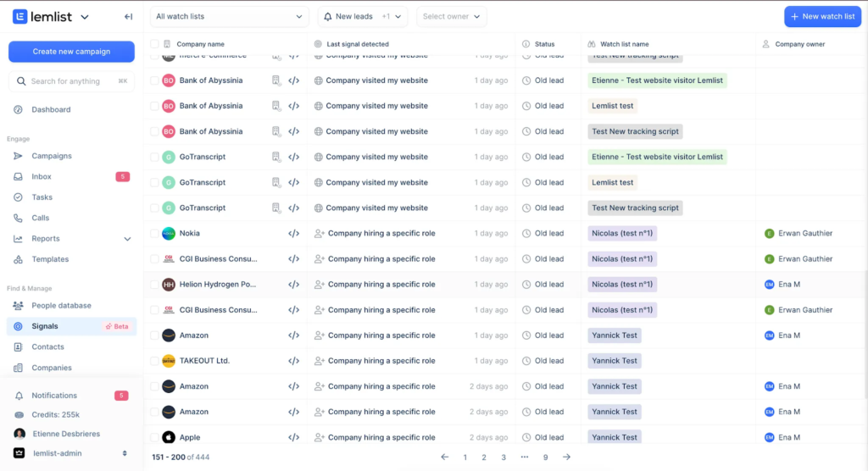Open Campaigns in the sidebar
868x471 pixels.
[51, 156]
